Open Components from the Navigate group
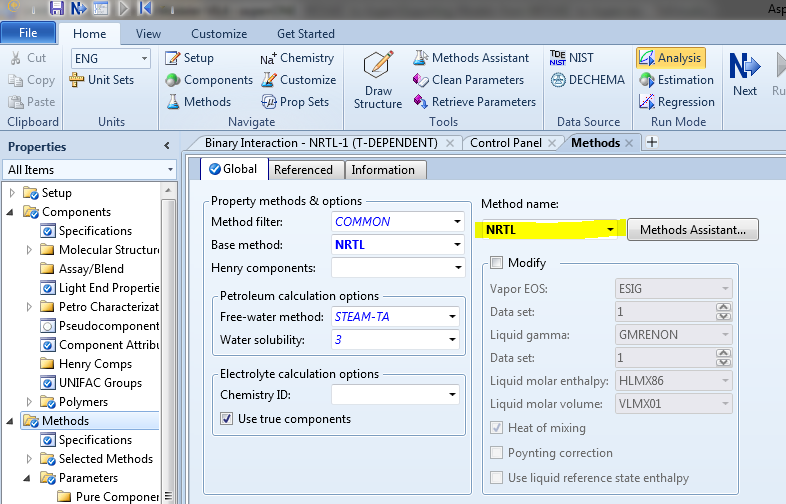This screenshot has width=786, height=504. pos(209,80)
